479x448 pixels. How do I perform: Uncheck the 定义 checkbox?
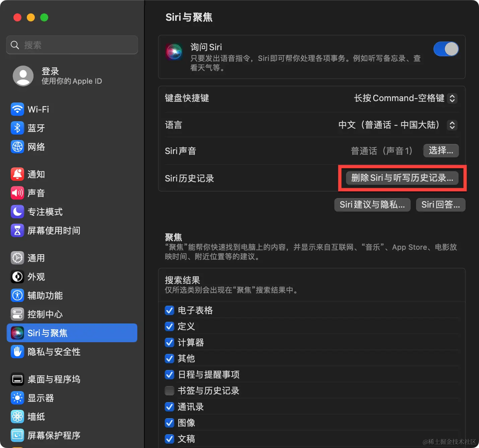click(x=169, y=326)
